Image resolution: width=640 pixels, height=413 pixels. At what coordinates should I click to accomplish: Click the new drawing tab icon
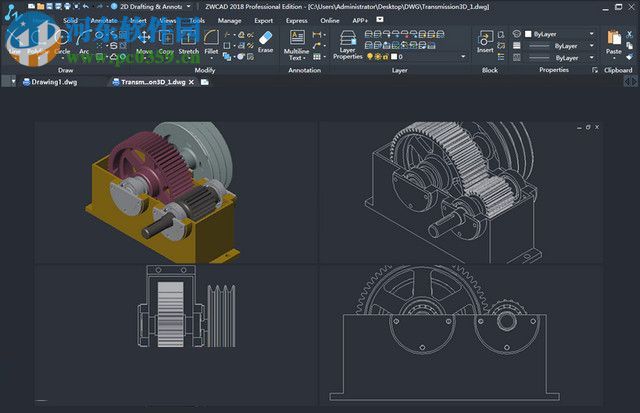click(205, 82)
